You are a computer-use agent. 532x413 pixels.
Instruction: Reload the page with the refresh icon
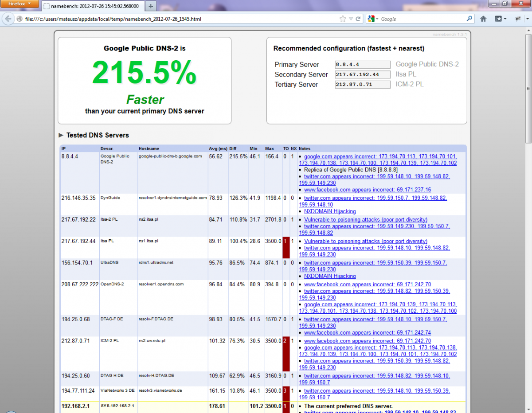pyautogui.click(x=358, y=19)
